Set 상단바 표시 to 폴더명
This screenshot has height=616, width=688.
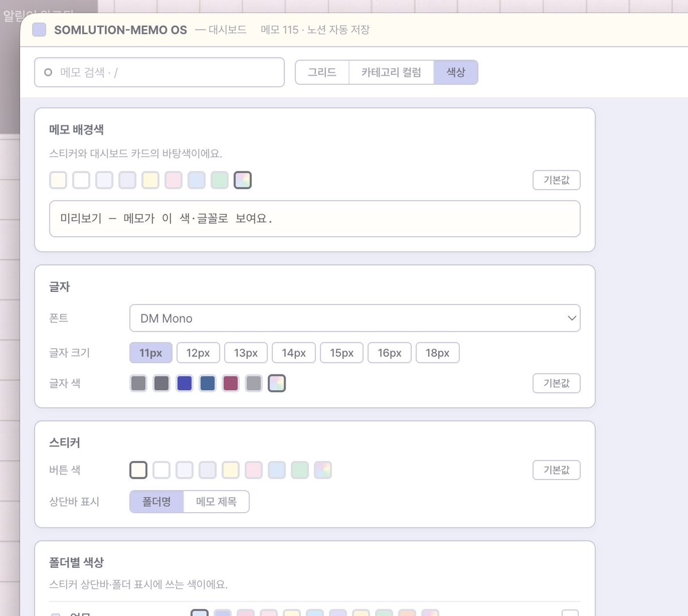click(x=157, y=502)
